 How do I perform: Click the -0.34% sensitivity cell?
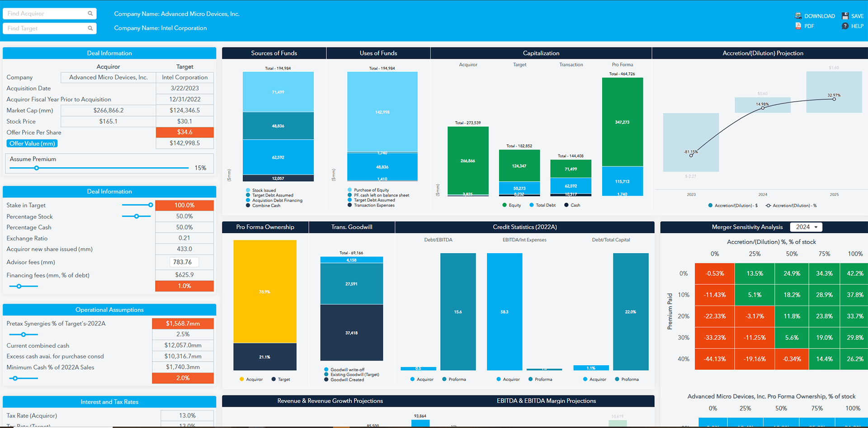(x=792, y=359)
